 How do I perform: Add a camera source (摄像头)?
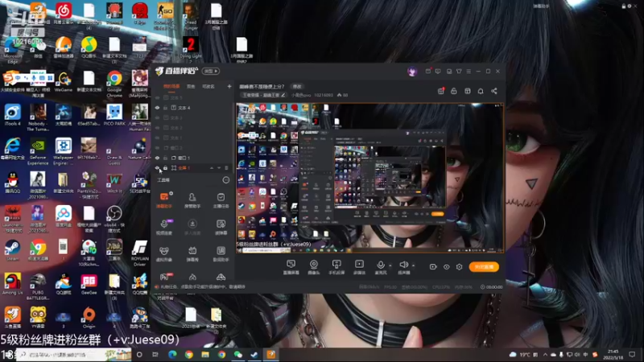tap(313, 267)
